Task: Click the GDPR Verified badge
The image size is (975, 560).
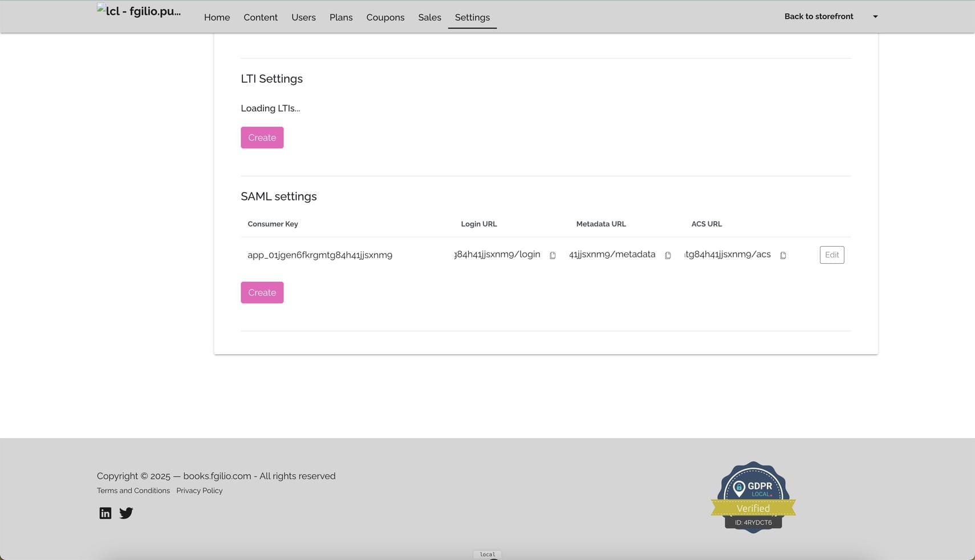Action: 753,497
